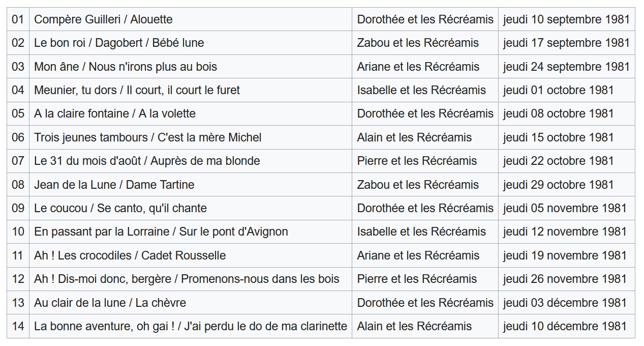Click the date 'jeudi 26 novembre 1981'
This screenshot has height=346, width=644.
565,279
